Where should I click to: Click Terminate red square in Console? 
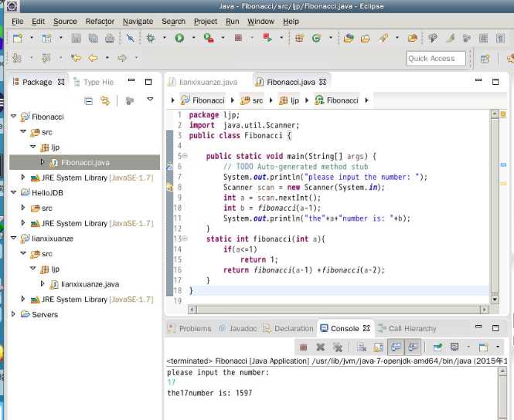point(304,347)
